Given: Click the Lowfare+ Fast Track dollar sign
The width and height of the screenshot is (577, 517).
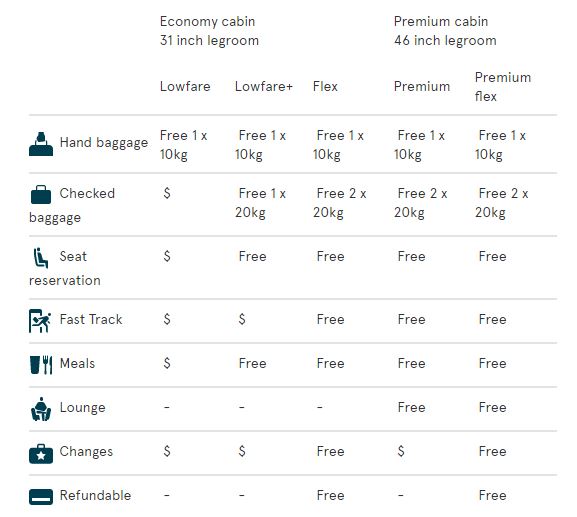Looking at the screenshot, I should pos(242,319).
